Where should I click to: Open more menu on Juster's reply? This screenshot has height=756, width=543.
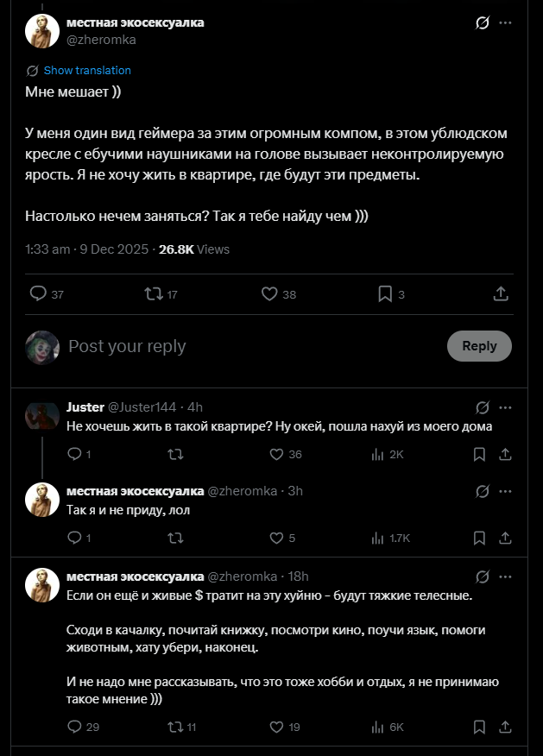click(506, 407)
